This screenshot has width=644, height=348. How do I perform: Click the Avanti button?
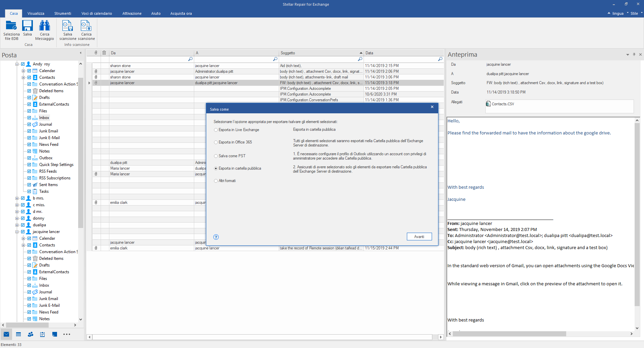click(x=419, y=237)
